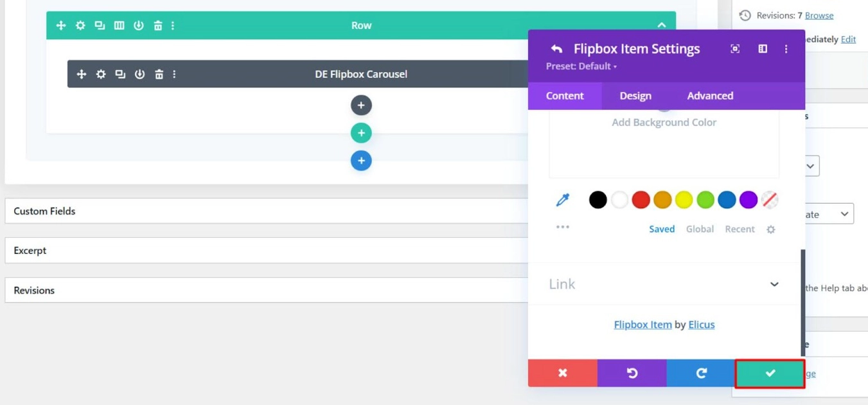The width and height of the screenshot is (868, 405).
Task: Add new row with green plus button
Action: (x=361, y=133)
